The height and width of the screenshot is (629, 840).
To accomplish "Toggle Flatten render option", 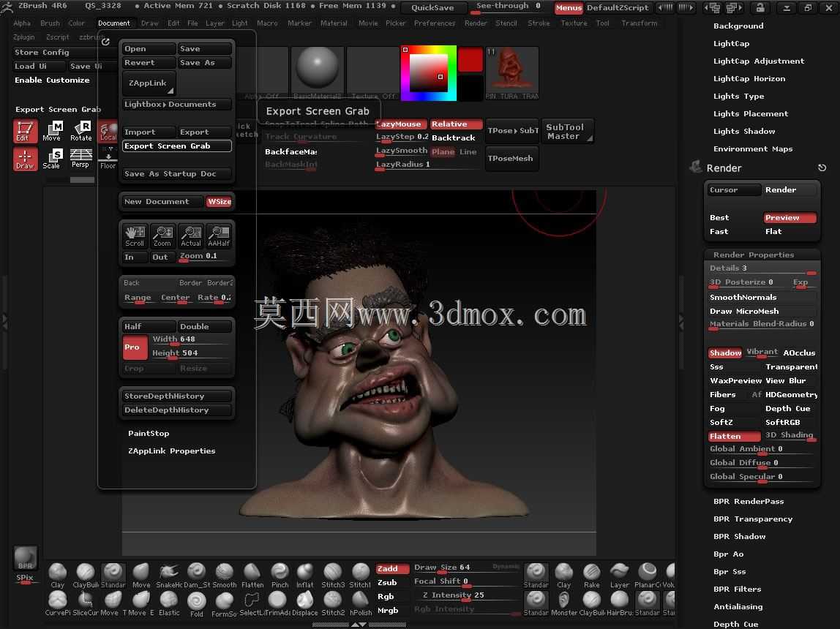I will pyautogui.click(x=734, y=437).
